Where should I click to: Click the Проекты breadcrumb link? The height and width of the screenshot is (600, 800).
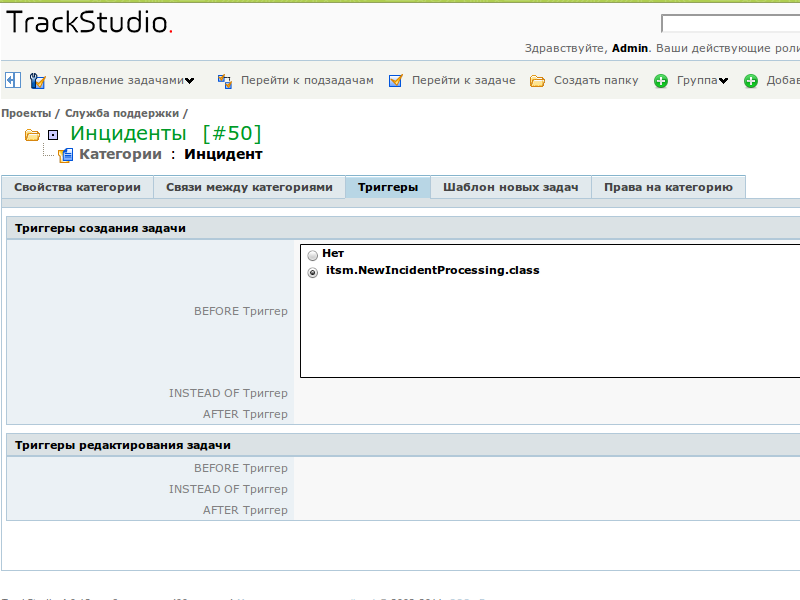coord(26,114)
